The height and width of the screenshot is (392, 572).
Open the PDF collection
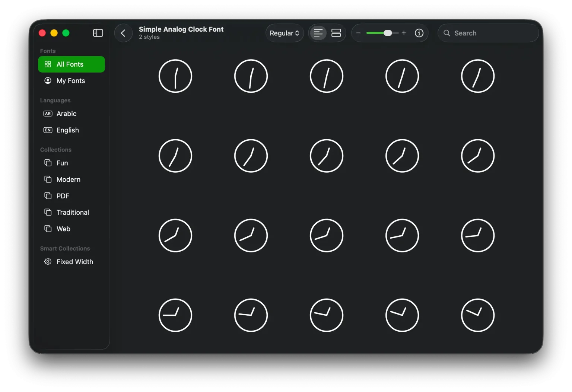tap(63, 195)
